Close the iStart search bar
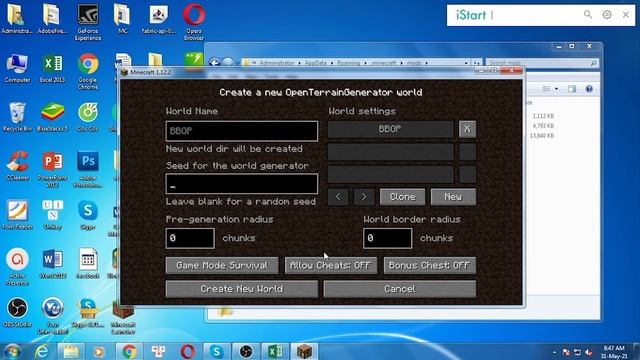Screen dimensions: 640x360 tap(626, 15)
